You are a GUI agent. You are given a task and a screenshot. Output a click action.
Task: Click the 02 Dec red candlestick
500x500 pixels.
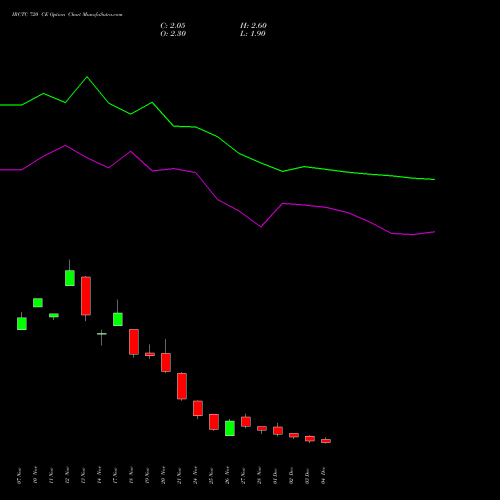pyautogui.click(x=294, y=435)
